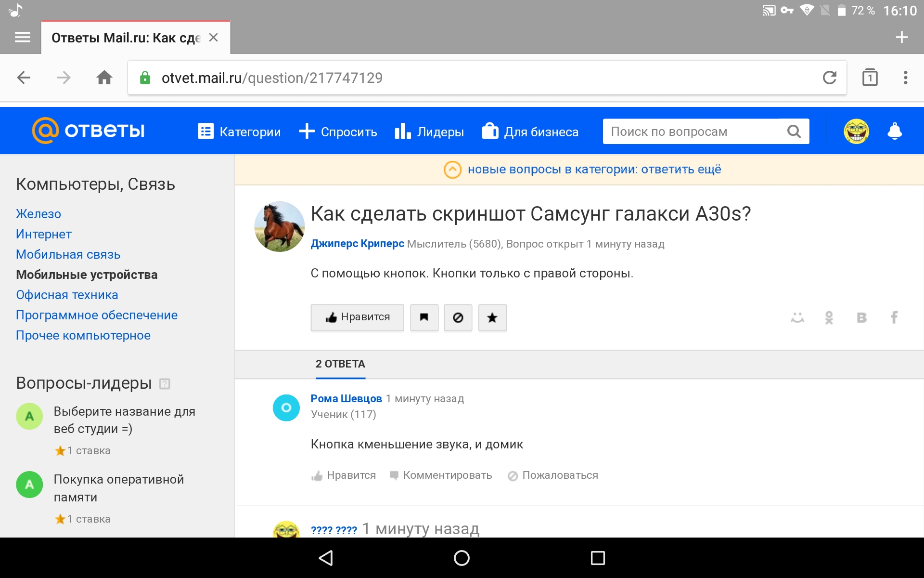
Task: Click the question title about Самсунг галакси A30s
Action: [531, 214]
